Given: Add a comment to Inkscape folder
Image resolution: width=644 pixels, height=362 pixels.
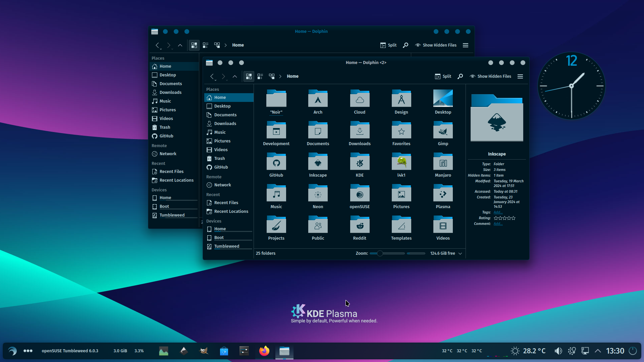Looking at the screenshot, I should click(x=498, y=224).
